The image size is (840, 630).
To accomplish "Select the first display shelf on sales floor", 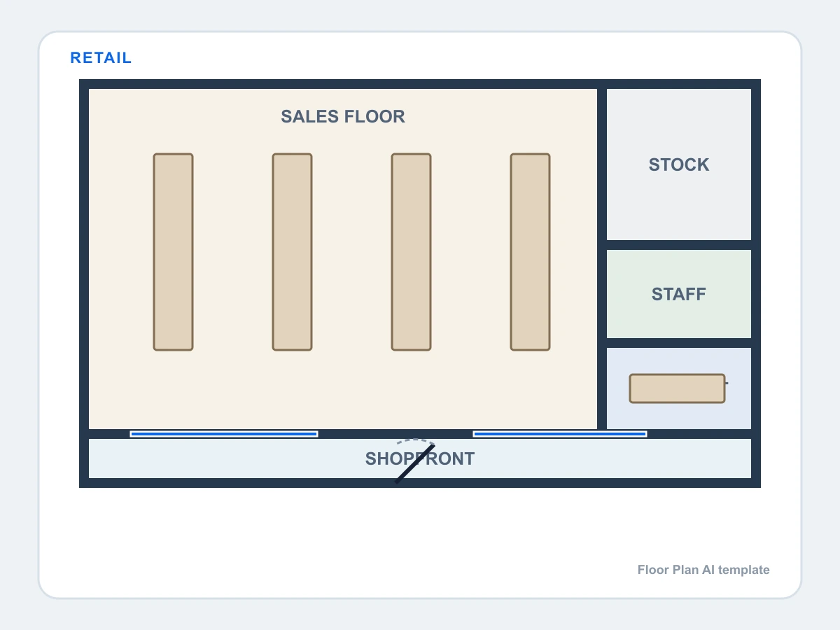I will [x=173, y=252].
